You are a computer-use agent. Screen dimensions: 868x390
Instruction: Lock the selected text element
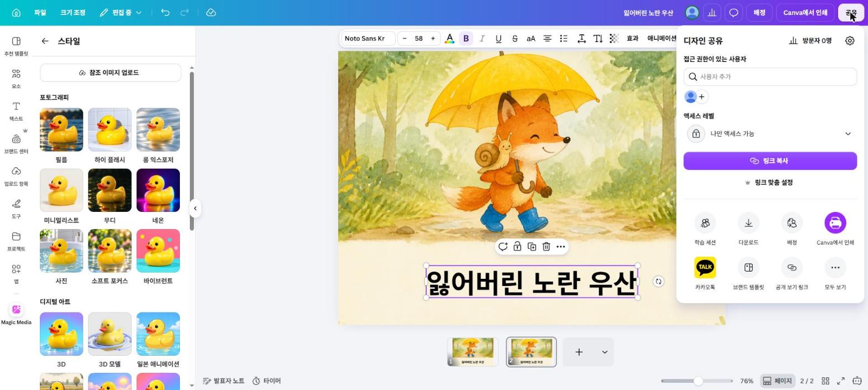517,247
